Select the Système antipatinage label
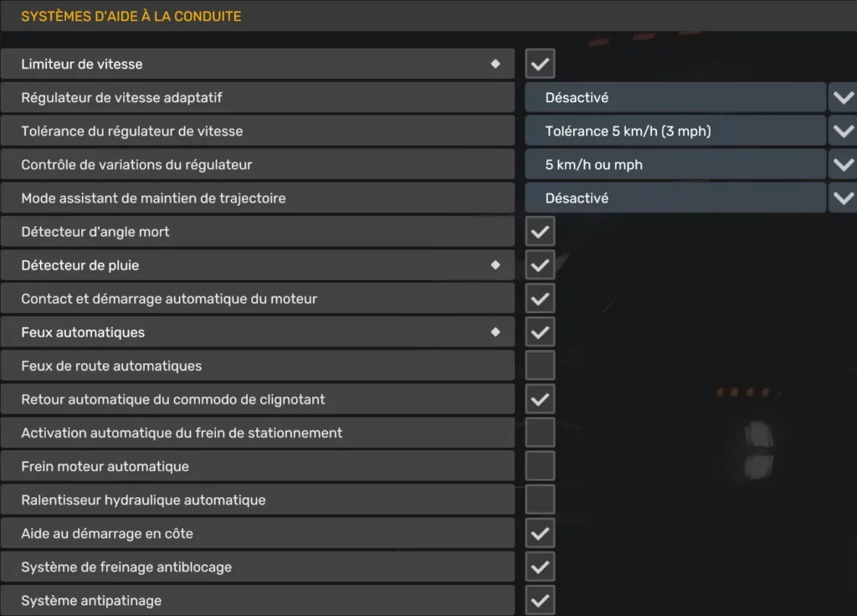The image size is (857, 616). tap(91, 601)
